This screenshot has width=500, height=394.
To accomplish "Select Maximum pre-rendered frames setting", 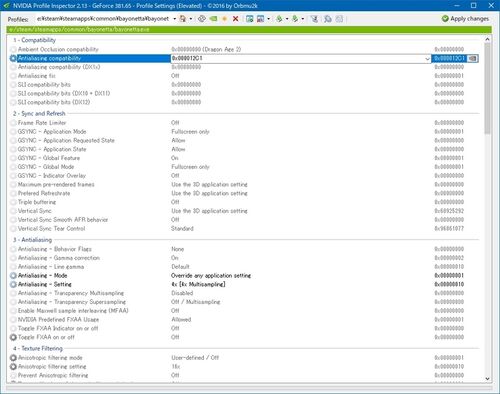I will (245, 184).
